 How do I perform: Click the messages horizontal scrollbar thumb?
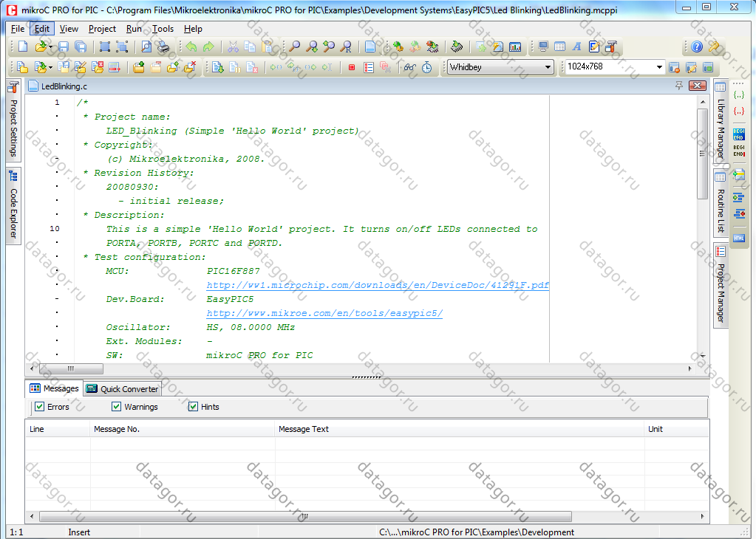pos(306,516)
